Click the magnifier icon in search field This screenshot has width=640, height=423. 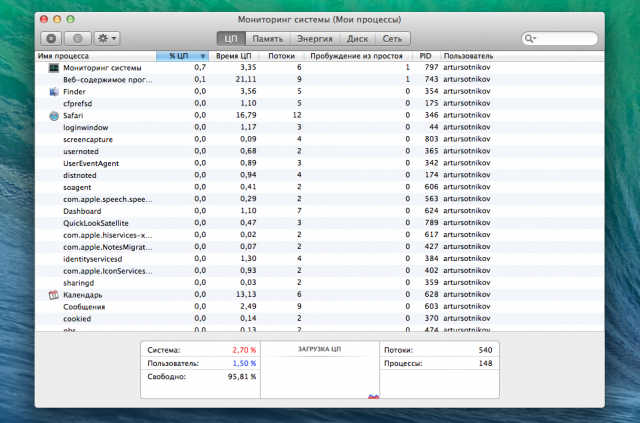pyautogui.click(x=531, y=38)
